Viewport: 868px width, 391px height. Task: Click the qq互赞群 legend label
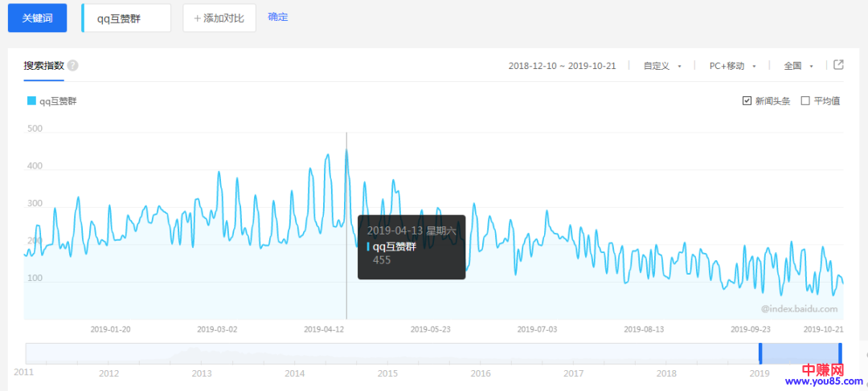[58, 101]
